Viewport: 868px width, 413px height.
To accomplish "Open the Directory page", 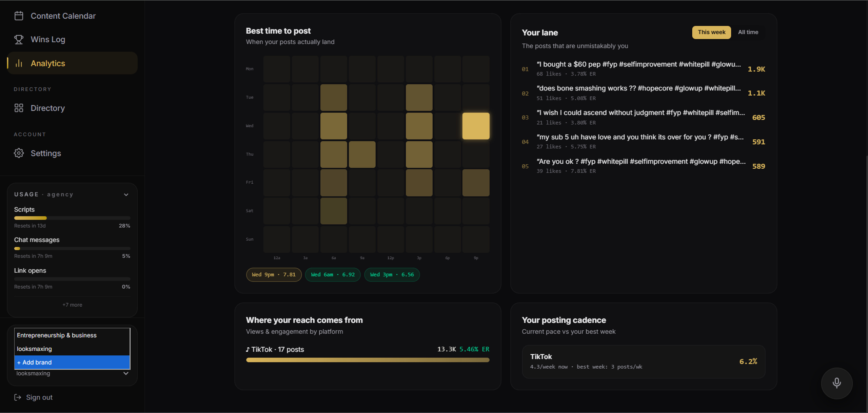I will [x=72, y=108].
